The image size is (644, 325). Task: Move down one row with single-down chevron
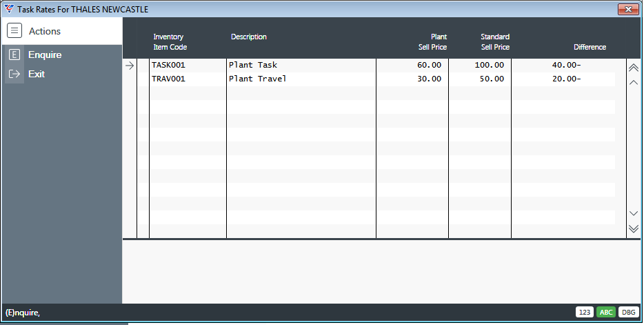[x=634, y=213]
